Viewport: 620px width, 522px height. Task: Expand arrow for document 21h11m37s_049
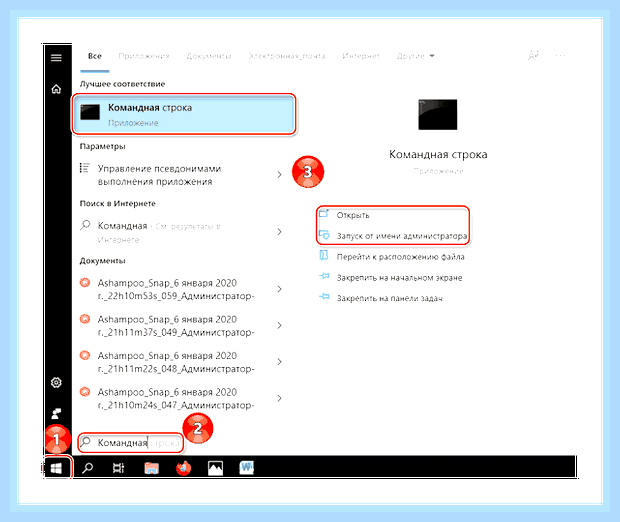[x=279, y=325]
